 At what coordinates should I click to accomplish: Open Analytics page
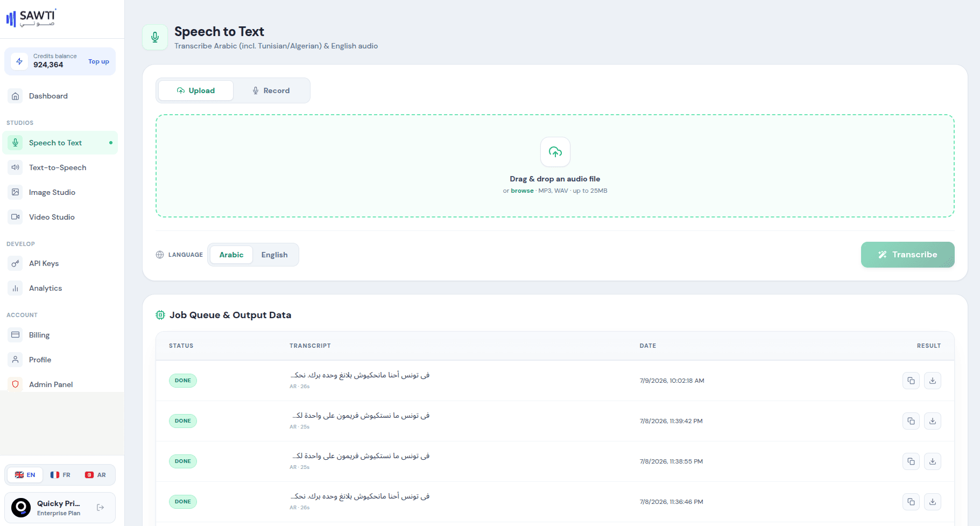click(60, 288)
